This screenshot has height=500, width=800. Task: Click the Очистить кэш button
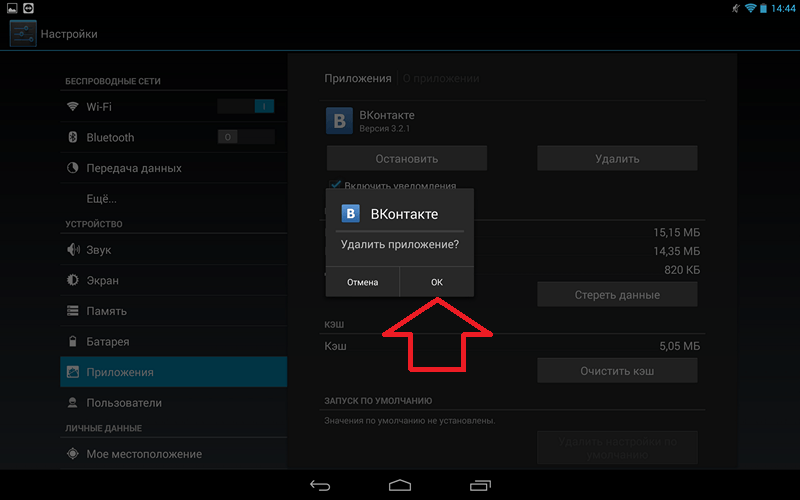pos(617,371)
